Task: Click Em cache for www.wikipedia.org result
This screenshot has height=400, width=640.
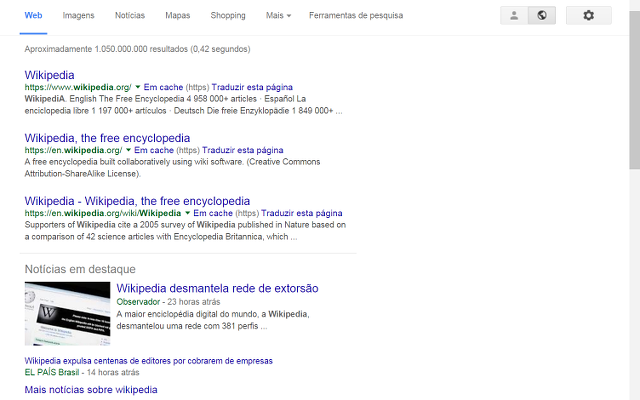Action: click(163, 87)
